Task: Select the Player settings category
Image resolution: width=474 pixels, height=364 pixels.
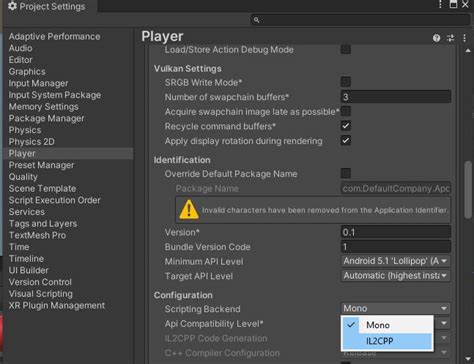Action: tap(68, 153)
